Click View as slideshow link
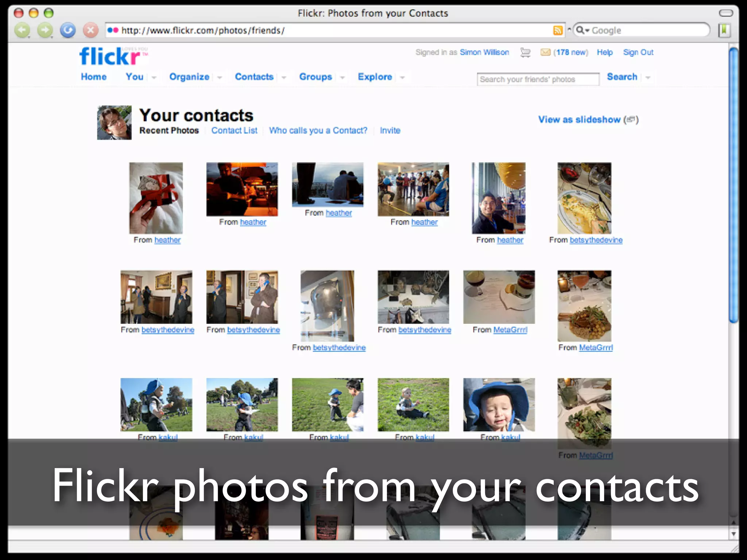 579,120
